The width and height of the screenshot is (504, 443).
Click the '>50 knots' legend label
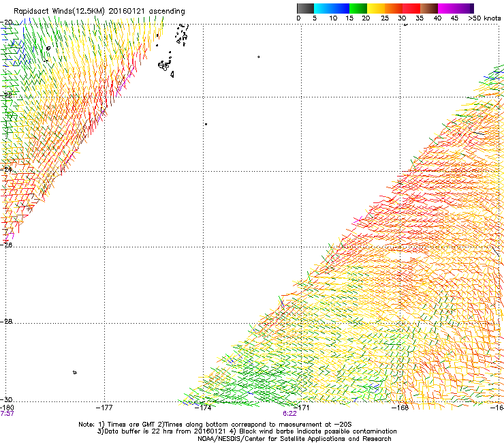pos(484,18)
